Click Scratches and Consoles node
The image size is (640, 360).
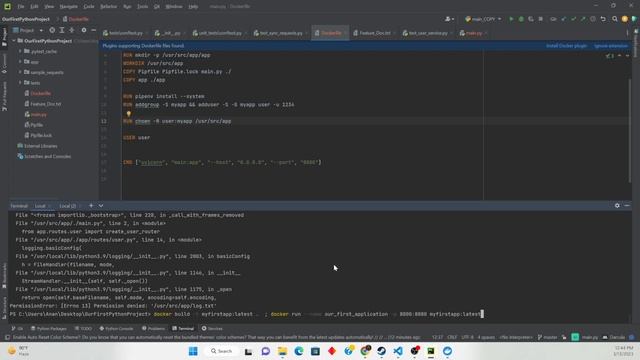tap(47, 156)
